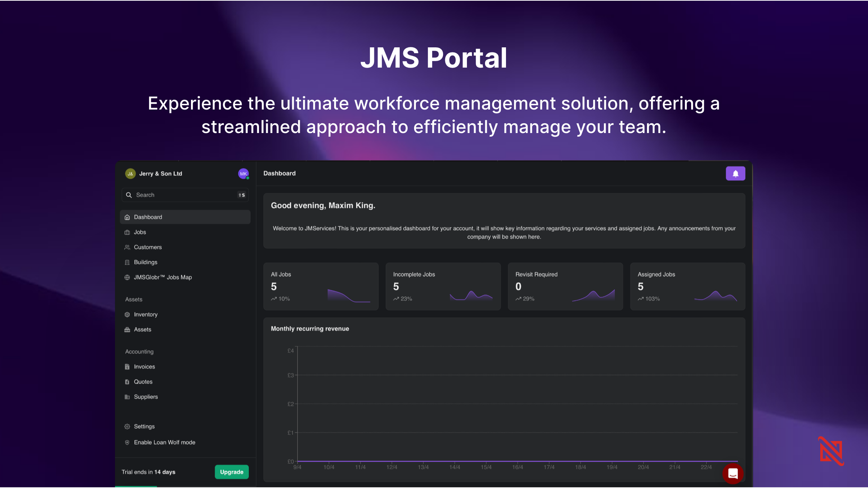Image resolution: width=868 pixels, height=488 pixels.
Task: Open Customers from the sidebar icon
Action: (x=127, y=247)
